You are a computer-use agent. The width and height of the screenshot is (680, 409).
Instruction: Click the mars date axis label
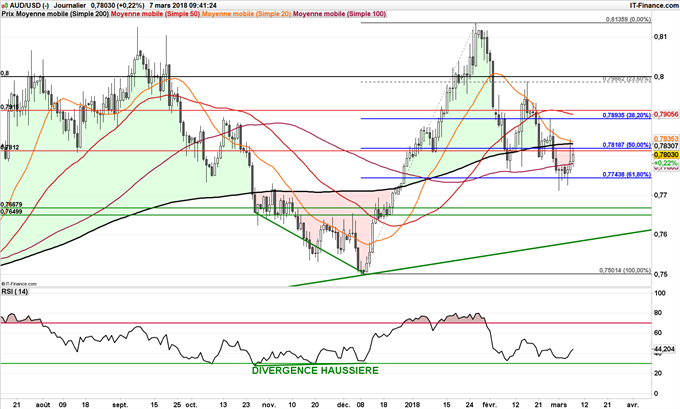click(559, 405)
